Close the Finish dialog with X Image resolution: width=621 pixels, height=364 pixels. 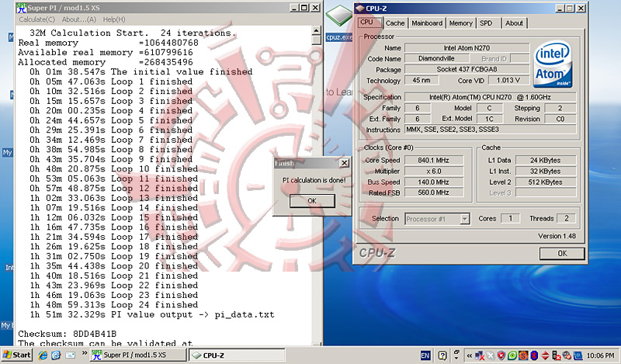tap(345, 163)
